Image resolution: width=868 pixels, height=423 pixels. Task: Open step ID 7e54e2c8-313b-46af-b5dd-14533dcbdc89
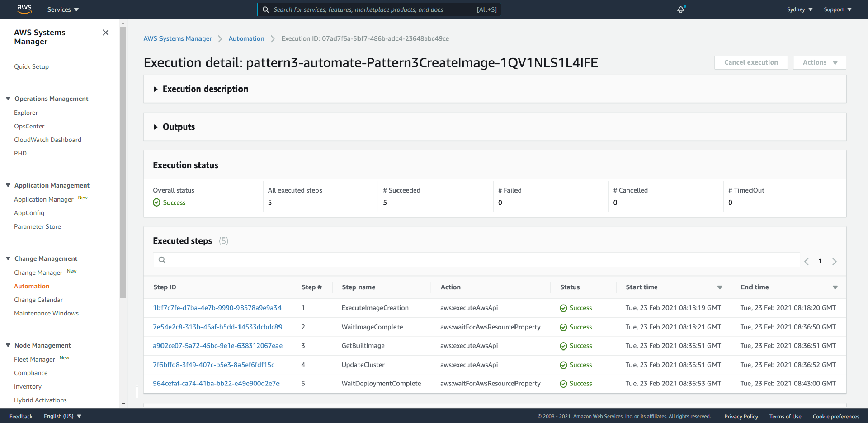tap(217, 327)
